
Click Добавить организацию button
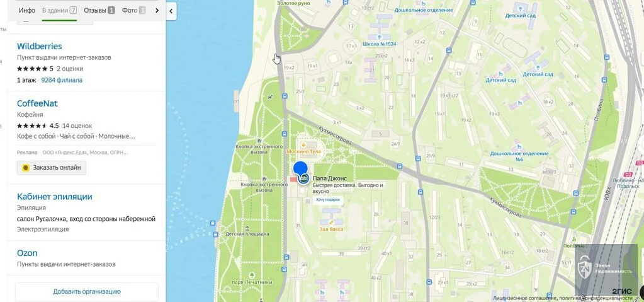(87, 291)
